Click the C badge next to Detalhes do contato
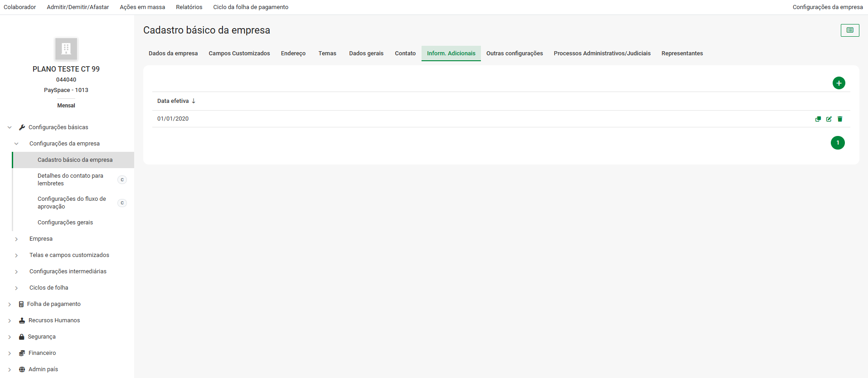This screenshot has width=868, height=378. click(x=122, y=180)
